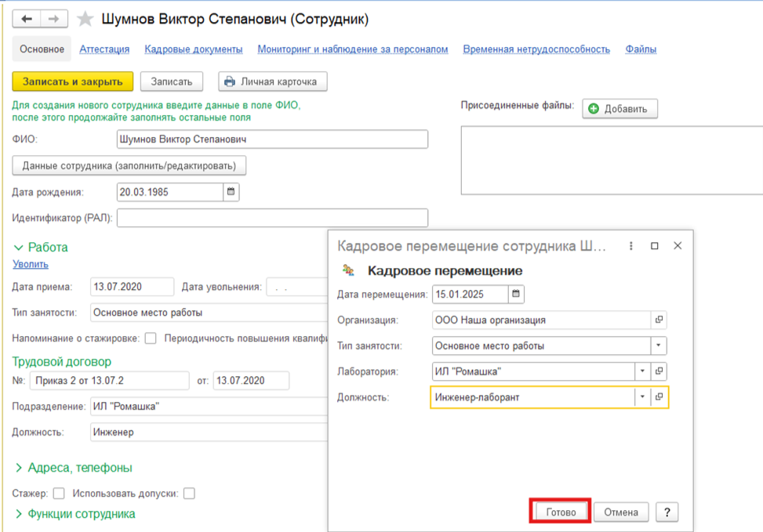Click the Дата приема field
763x532 pixels.
tap(132, 287)
